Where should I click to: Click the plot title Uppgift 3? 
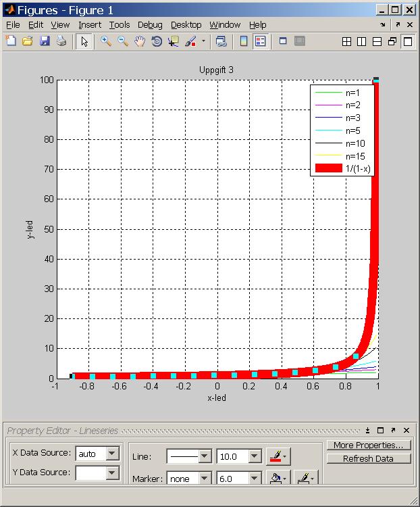(x=216, y=70)
